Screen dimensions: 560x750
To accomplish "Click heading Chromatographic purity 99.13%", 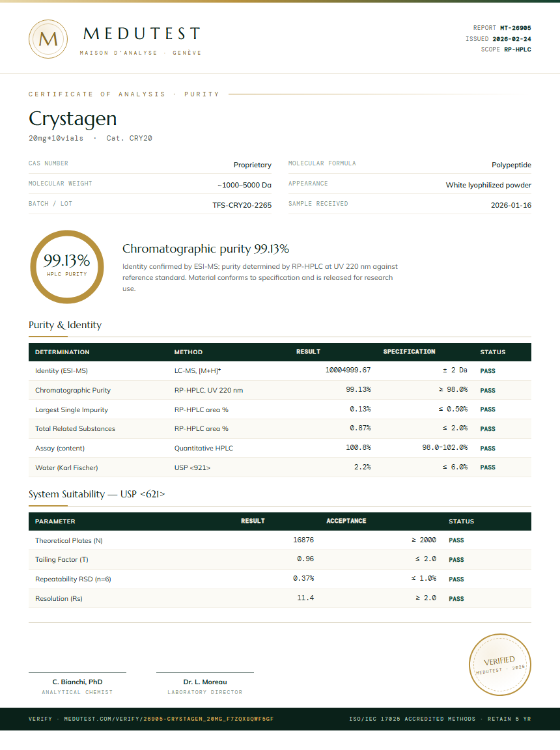I will click(206, 249).
